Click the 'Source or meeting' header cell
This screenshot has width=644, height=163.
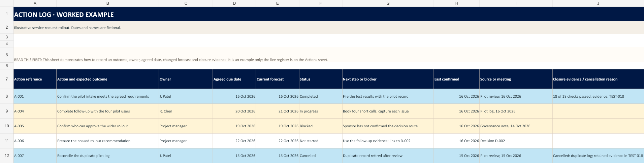pyautogui.click(x=516, y=79)
